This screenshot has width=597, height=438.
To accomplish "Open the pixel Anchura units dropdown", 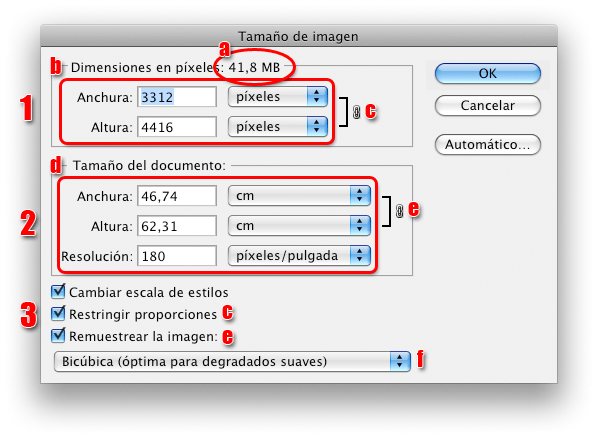I will tap(278, 97).
